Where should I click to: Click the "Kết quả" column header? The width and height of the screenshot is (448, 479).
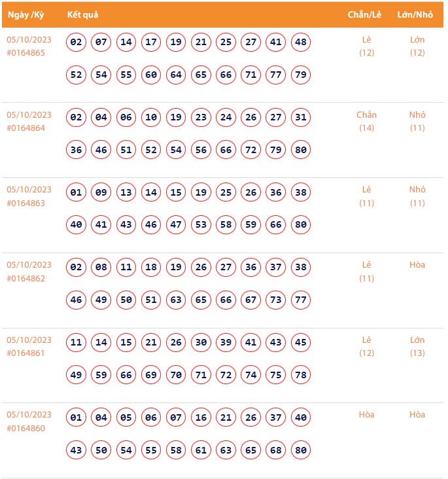tap(83, 15)
